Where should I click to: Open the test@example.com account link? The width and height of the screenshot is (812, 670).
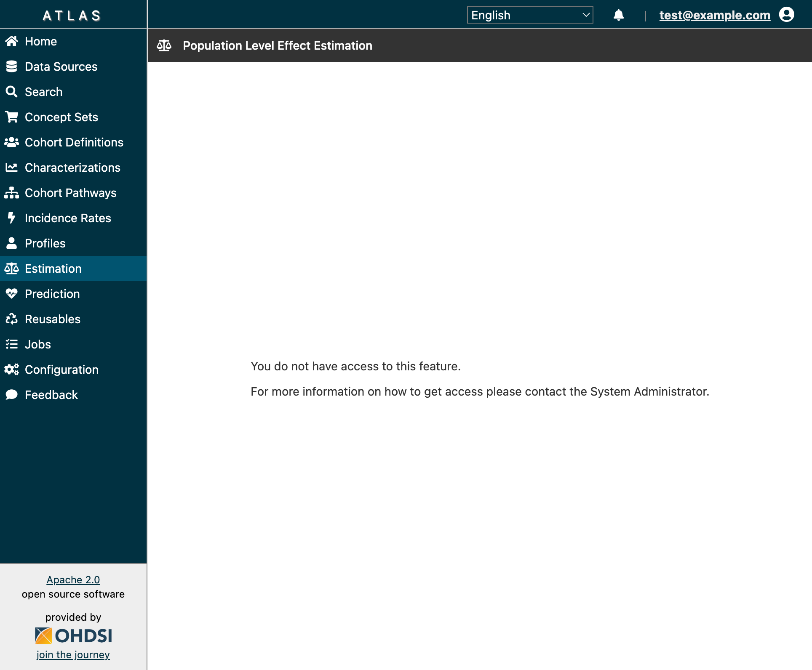tap(714, 15)
